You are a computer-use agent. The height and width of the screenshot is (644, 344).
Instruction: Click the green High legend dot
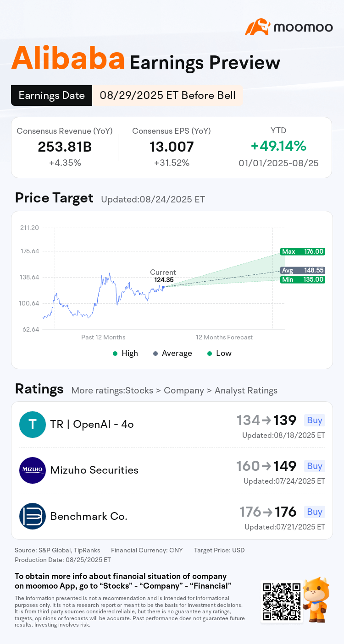pyautogui.click(x=115, y=353)
